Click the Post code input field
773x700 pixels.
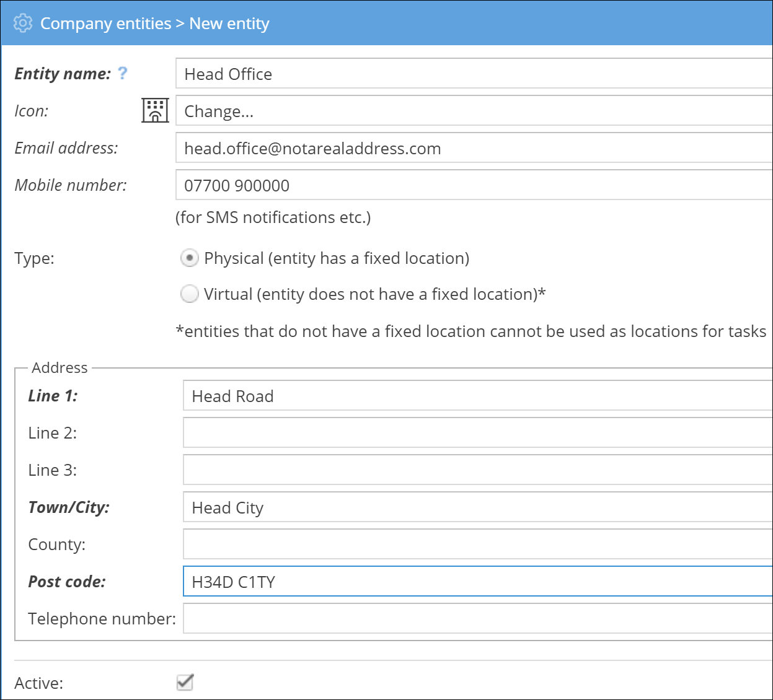click(477, 582)
